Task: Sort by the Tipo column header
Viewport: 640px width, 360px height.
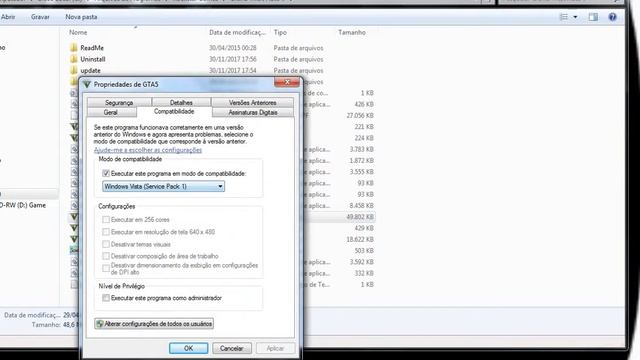Action: 280,32
